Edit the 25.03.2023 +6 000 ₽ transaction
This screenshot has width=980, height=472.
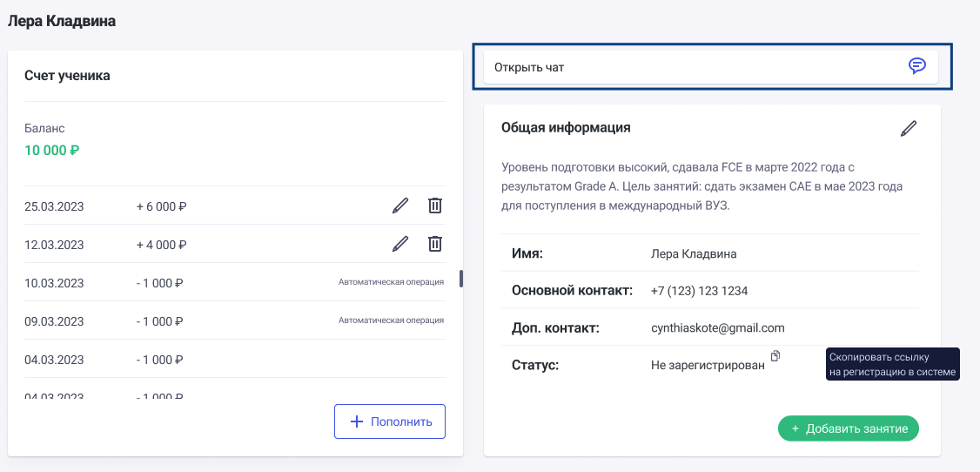(x=399, y=206)
